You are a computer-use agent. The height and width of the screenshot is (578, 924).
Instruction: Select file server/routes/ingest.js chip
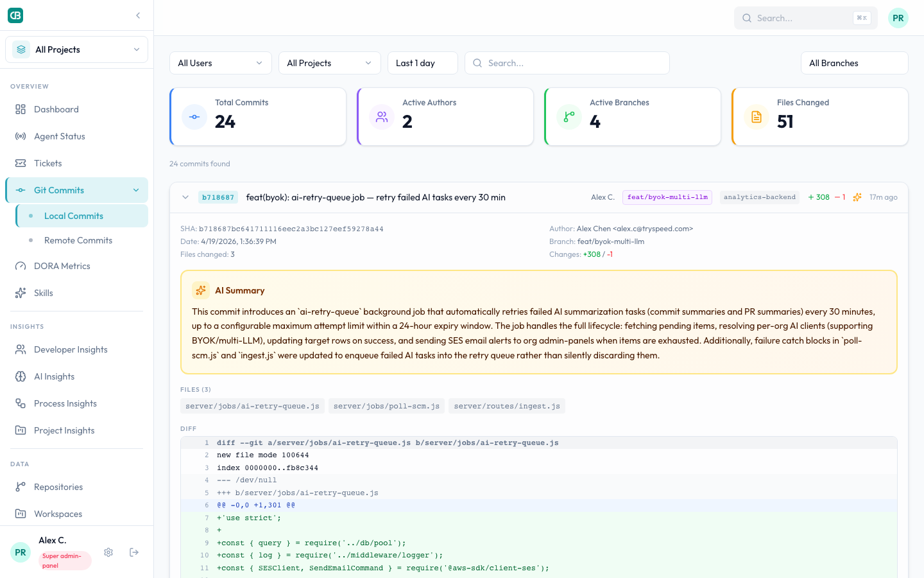(507, 406)
